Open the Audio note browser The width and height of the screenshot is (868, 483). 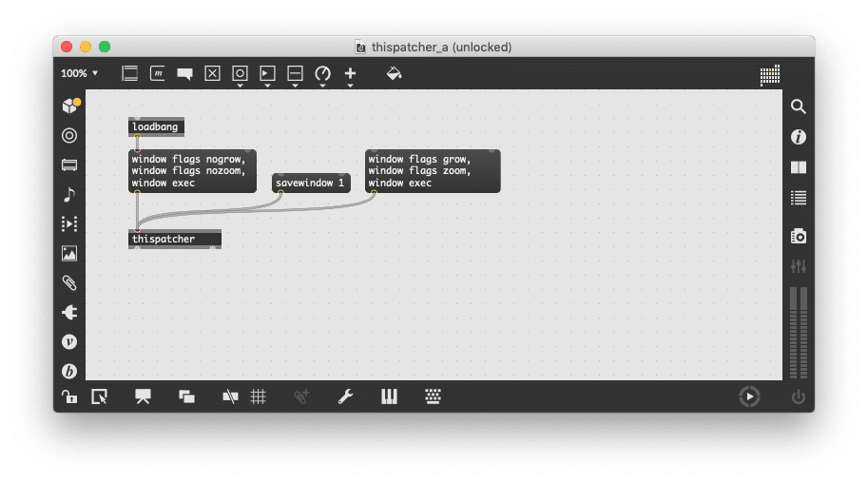tap(69, 194)
